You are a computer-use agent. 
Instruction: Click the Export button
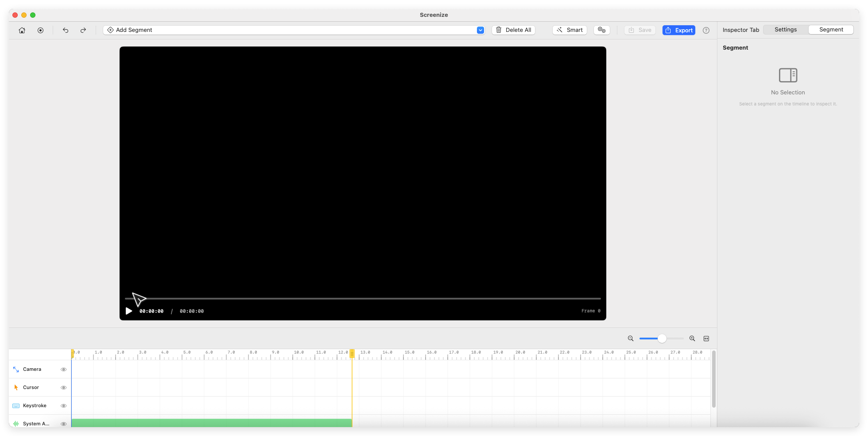pos(678,30)
